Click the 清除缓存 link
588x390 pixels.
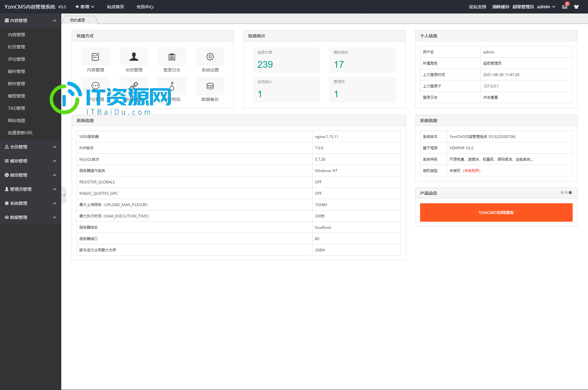(501, 7)
